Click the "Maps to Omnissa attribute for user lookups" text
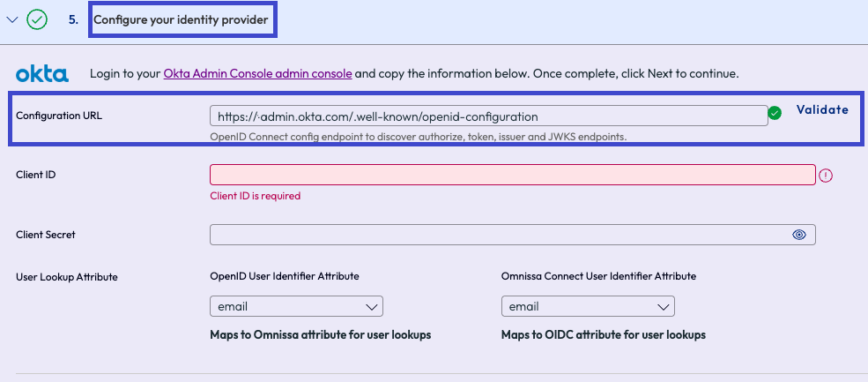868x382 pixels. pos(321,335)
